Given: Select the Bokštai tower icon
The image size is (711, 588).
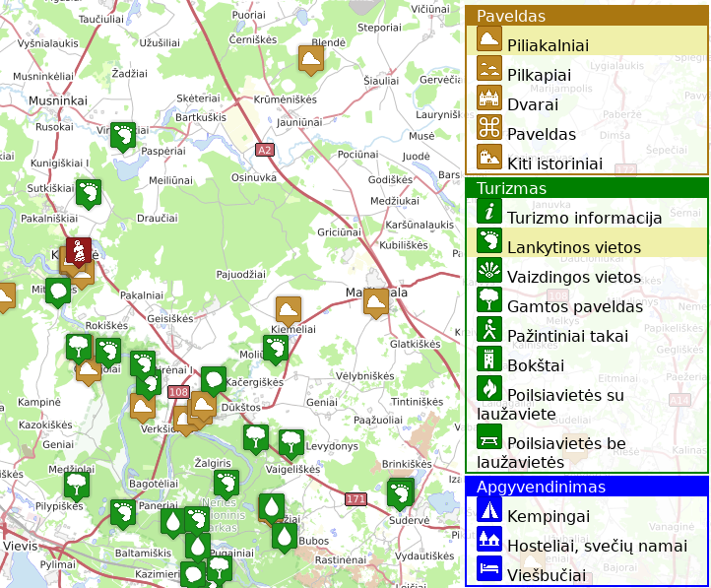Looking at the screenshot, I should tap(489, 359).
